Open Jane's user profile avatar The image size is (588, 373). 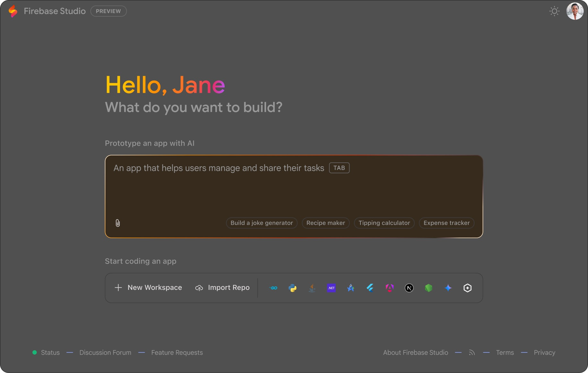point(575,11)
